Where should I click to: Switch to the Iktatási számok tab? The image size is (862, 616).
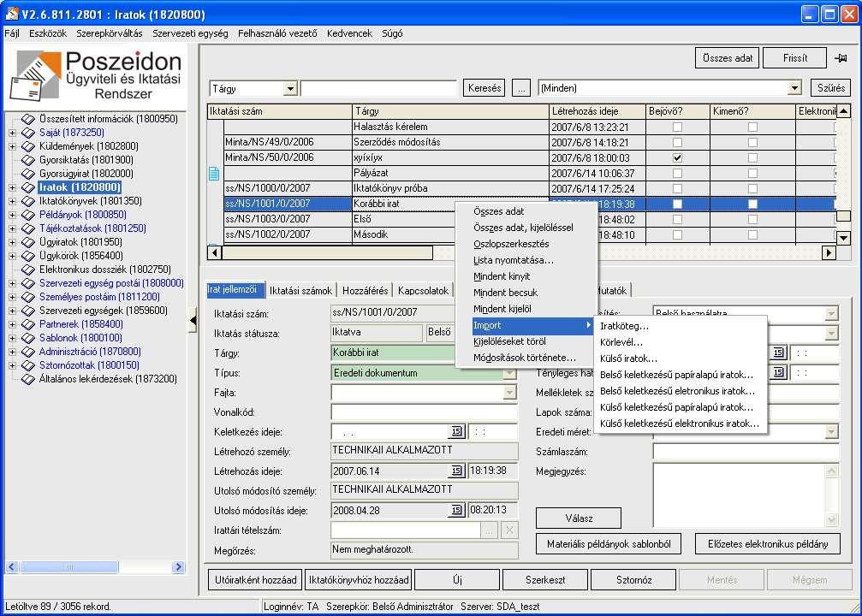tap(300, 290)
